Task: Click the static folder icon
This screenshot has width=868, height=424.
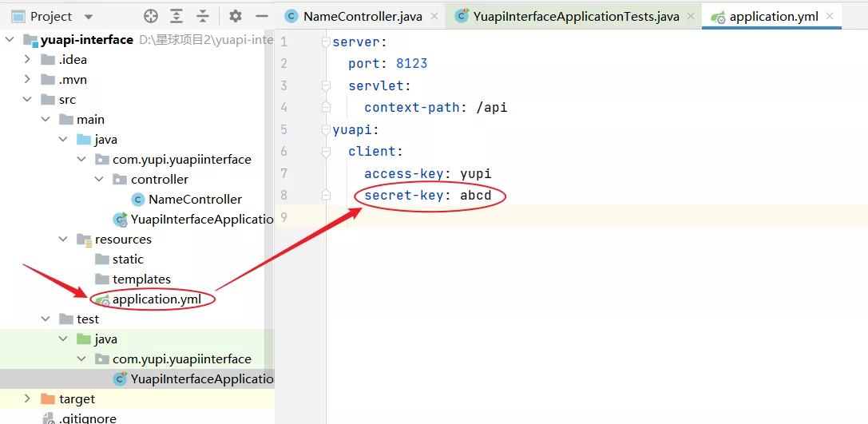Action: [102, 259]
